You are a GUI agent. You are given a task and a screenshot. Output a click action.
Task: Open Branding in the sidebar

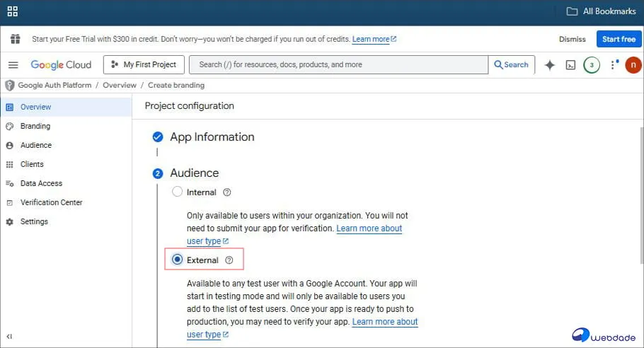(35, 126)
